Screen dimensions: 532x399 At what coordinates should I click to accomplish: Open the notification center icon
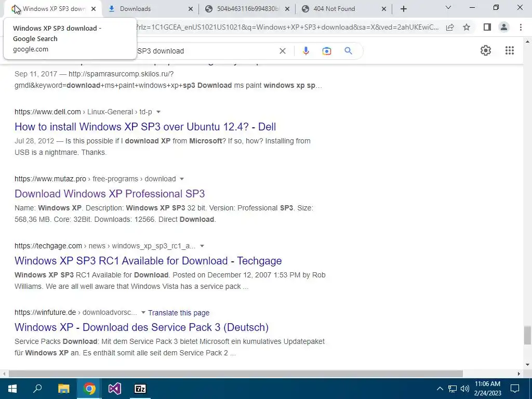click(x=515, y=389)
